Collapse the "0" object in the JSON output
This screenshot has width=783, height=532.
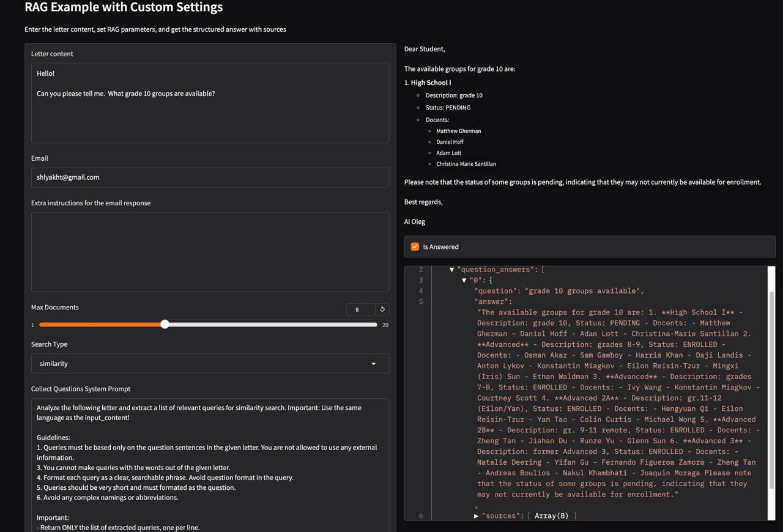464,279
